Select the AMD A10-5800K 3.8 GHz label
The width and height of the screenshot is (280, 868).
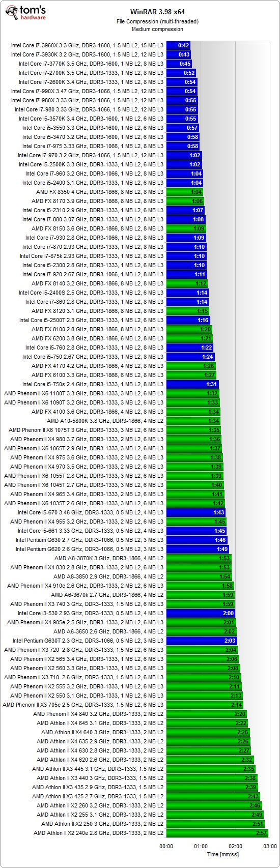pyautogui.click(x=105, y=421)
